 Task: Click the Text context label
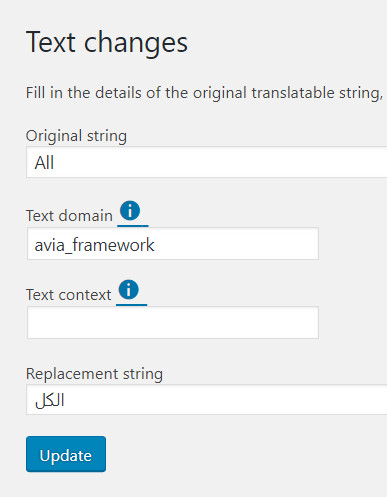point(69,295)
